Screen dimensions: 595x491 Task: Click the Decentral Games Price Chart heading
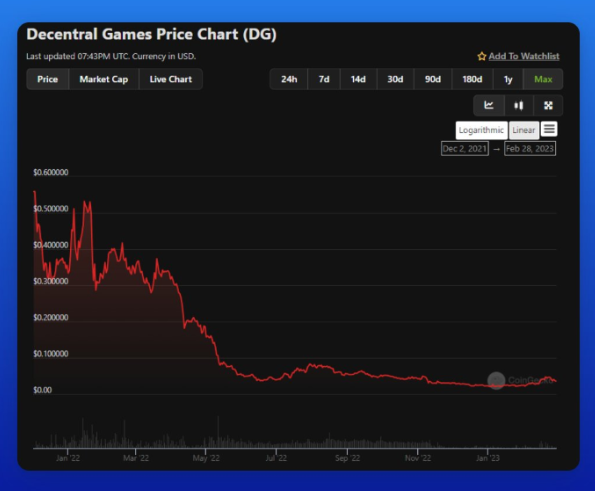point(151,35)
